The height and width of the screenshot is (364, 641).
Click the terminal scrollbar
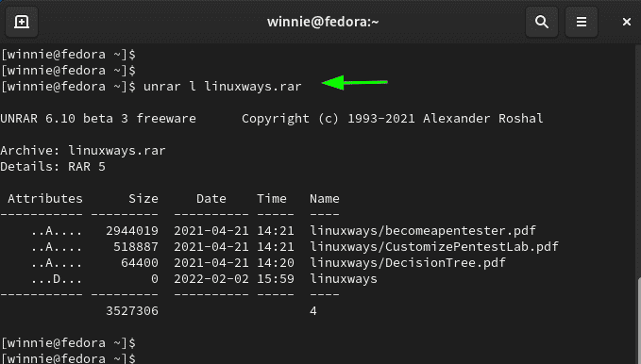click(x=638, y=321)
